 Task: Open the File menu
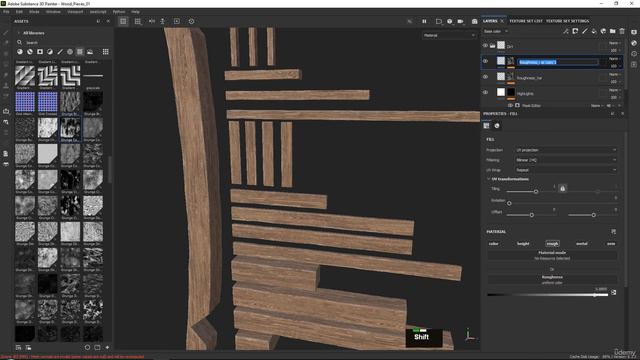coord(6,12)
